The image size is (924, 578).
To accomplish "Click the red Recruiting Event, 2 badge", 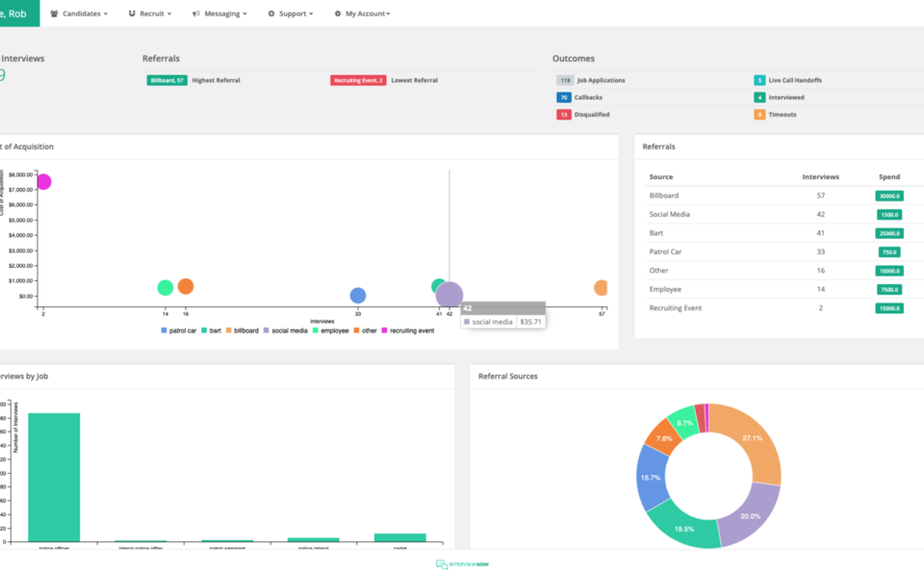I will (358, 80).
